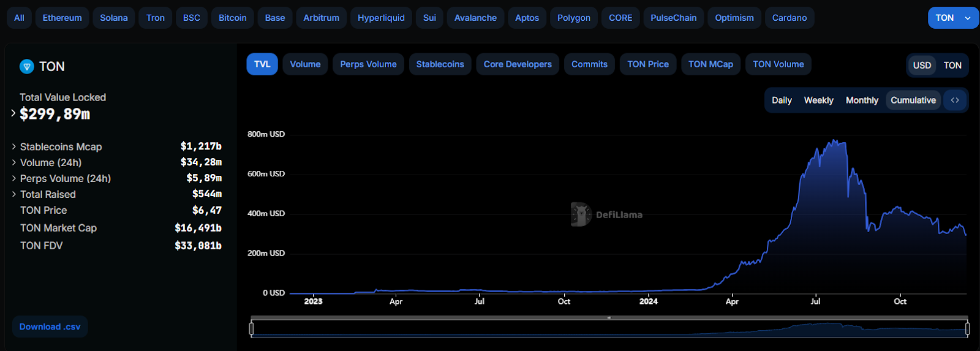
Task: Open the All chains filter
Action: click(x=20, y=18)
